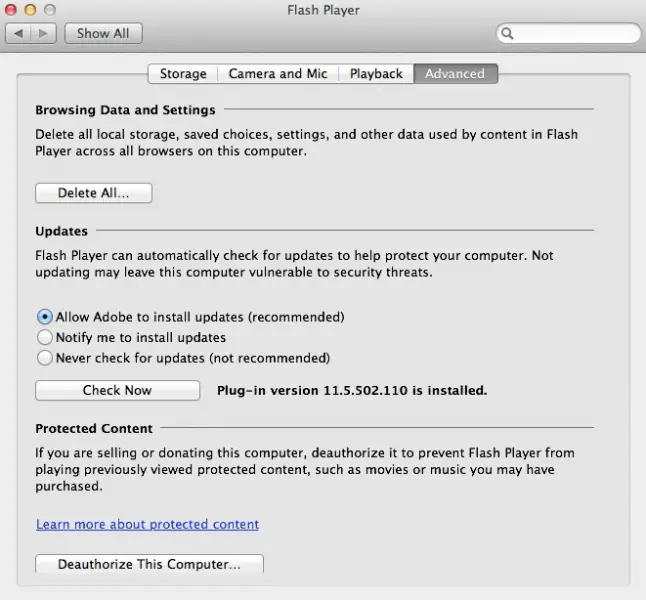Screen dimensions: 646x600
Task: Switch to the Playback tab
Action: (x=376, y=74)
